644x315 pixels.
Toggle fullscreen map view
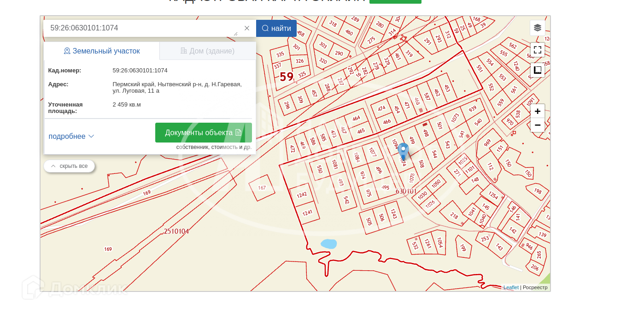pyautogui.click(x=537, y=50)
